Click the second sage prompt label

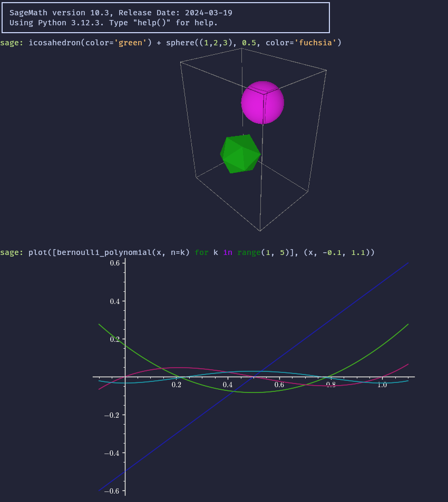[x=11, y=252]
